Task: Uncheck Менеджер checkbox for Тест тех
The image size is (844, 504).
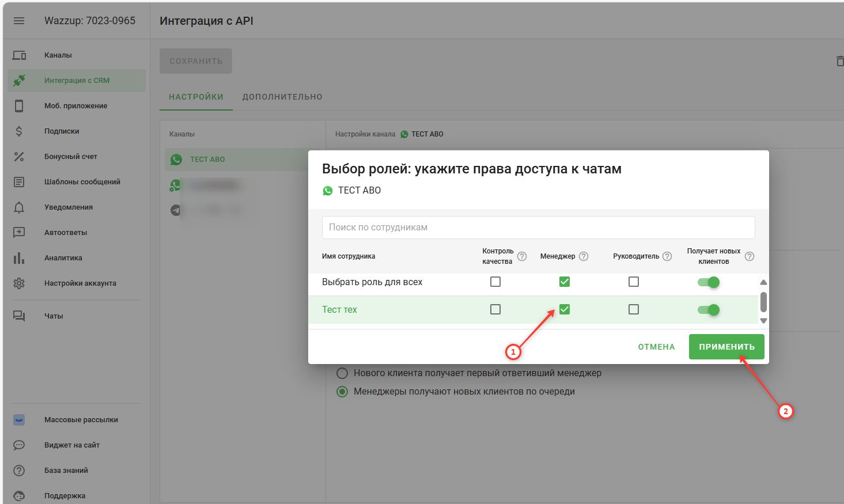Action: click(565, 309)
